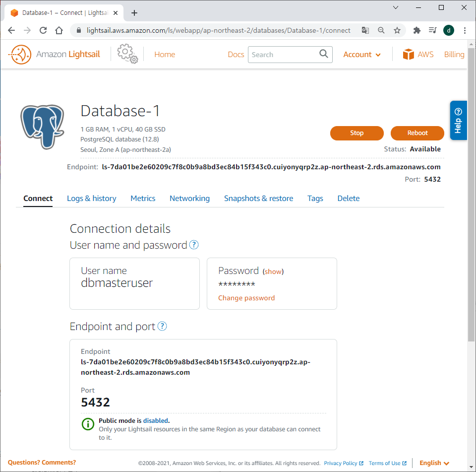Open the Terms of Use link
The image size is (476, 472).
pos(387,463)
